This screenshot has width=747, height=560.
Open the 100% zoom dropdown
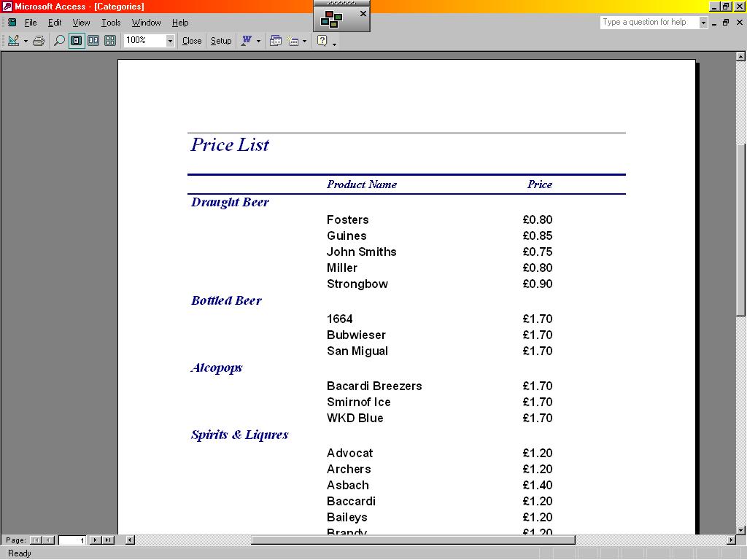[x=170, y=41]
